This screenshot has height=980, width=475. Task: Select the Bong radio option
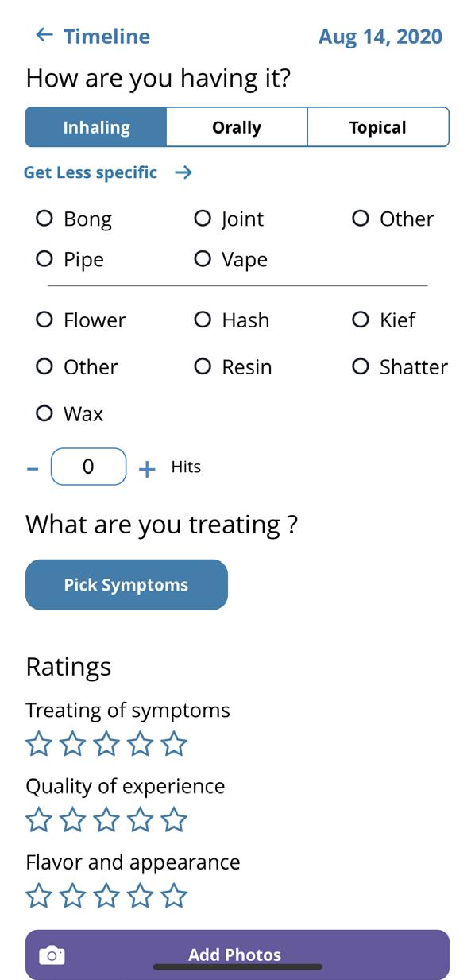point(44,218)
